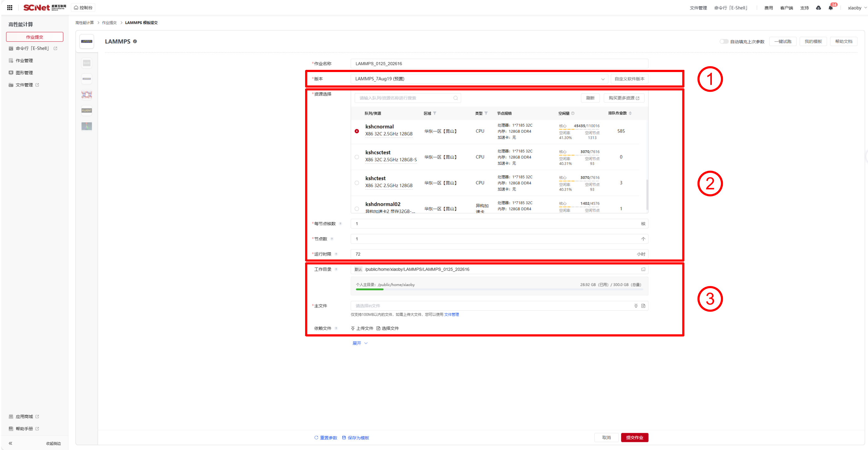868x450 pixels.
Task: Select the red-blue molecular lattice app icon
Action: coord(87,94)
